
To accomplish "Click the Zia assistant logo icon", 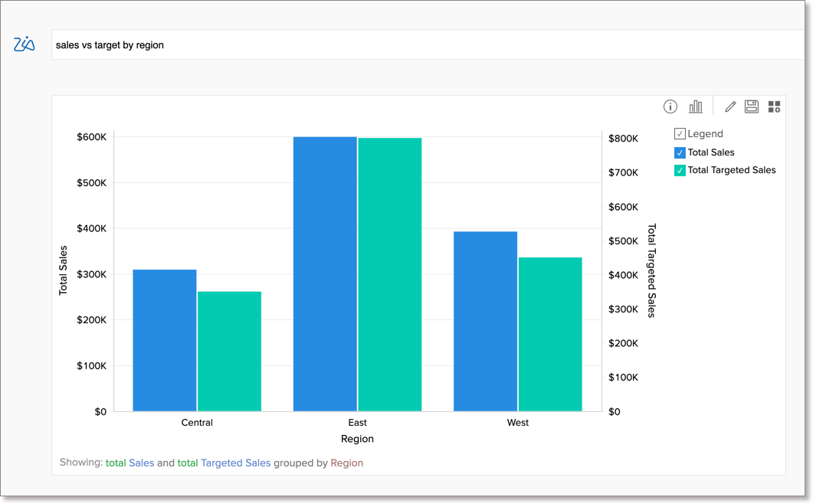I will [x=25, y=44].
